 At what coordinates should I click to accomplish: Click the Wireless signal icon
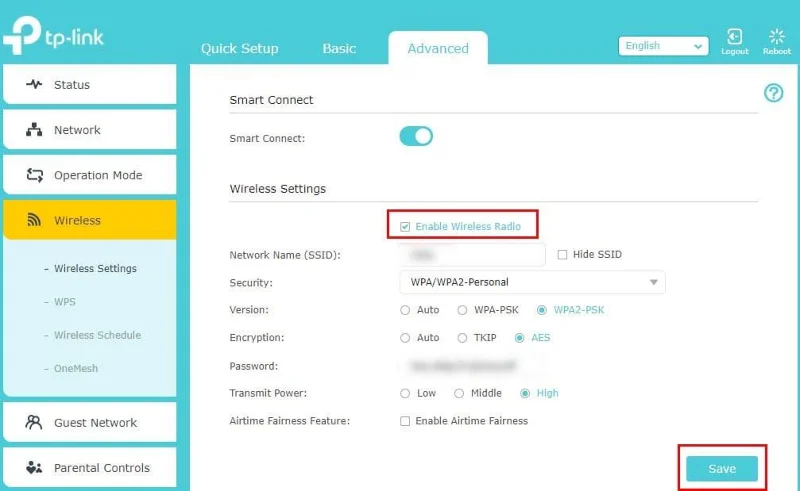(x=34, y=220)
